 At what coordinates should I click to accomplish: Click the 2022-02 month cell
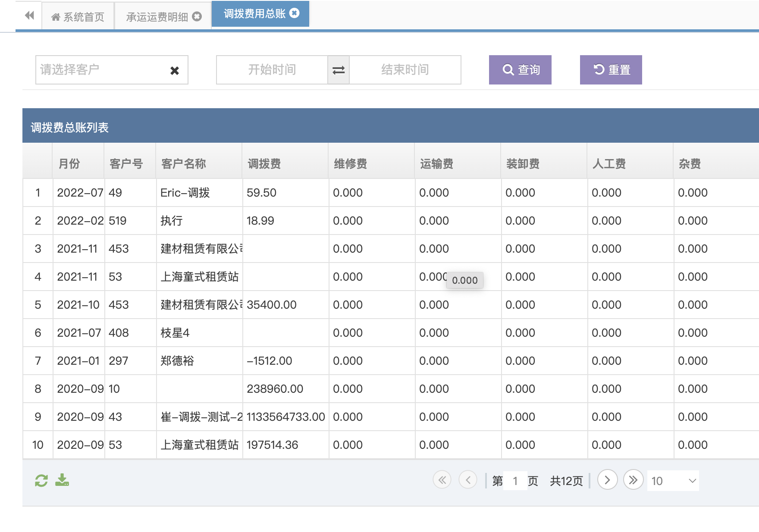[78, 221]
